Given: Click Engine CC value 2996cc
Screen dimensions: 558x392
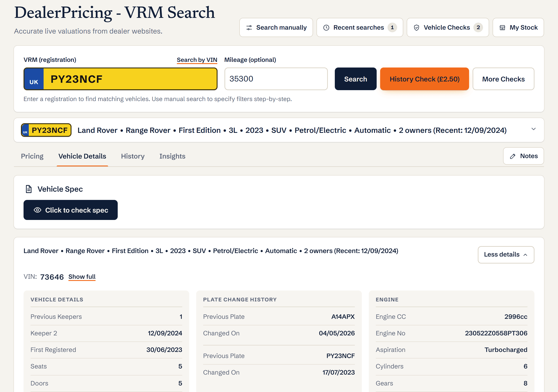Looking at the screenshot, I should pyautogui.click(x=516, y=316).
